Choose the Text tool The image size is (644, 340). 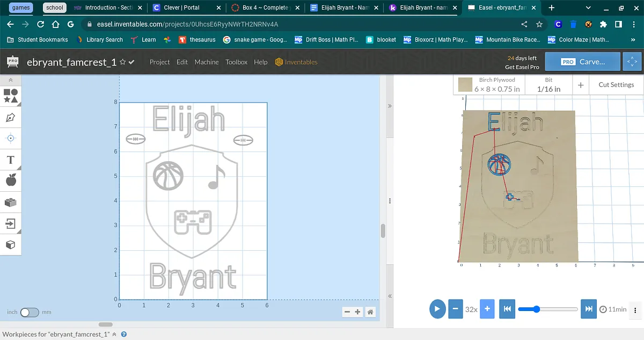[10, 160]
